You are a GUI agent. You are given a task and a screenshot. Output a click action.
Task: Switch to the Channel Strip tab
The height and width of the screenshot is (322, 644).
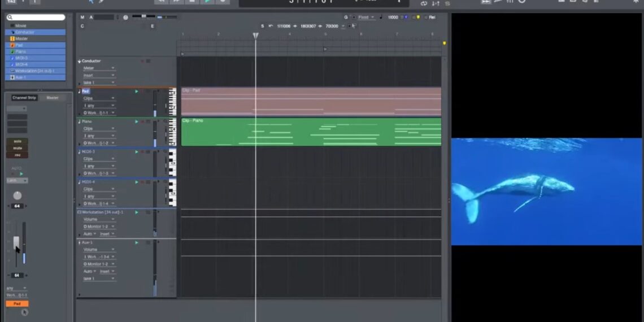(x=24, y=98)
